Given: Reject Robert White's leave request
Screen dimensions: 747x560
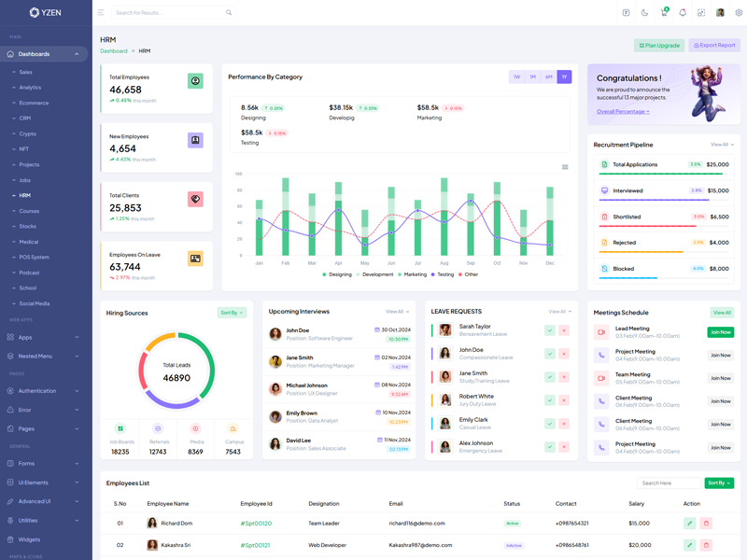Looking at the screenshot, I should (564, 400).
